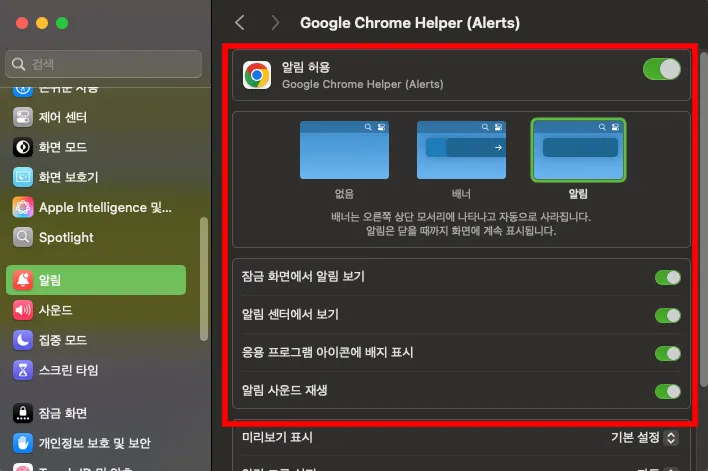Screen dimensions: 708x471
Task: Select 알림 alert style thumbnail
Action: pyautogui.click(x=578, y=150)
